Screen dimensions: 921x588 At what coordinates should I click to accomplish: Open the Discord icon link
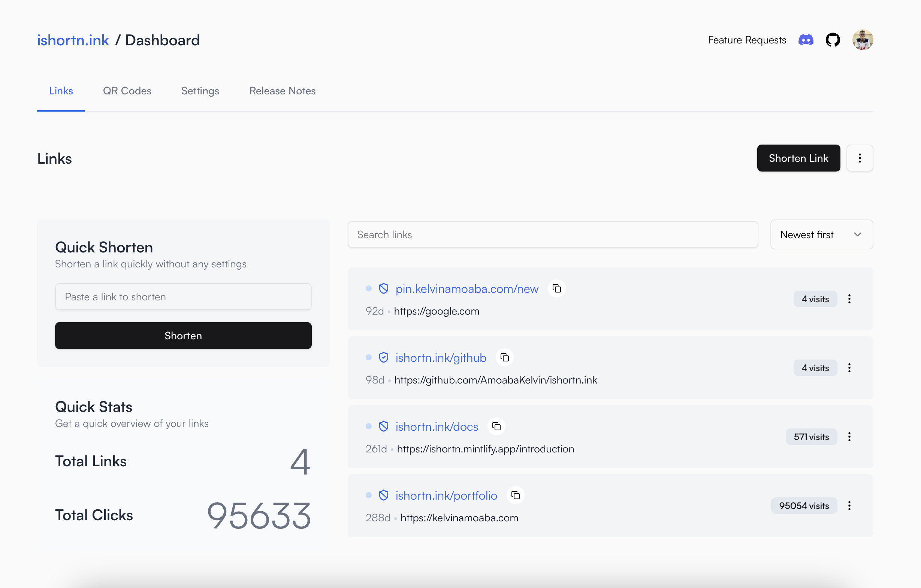pos(806,40)
